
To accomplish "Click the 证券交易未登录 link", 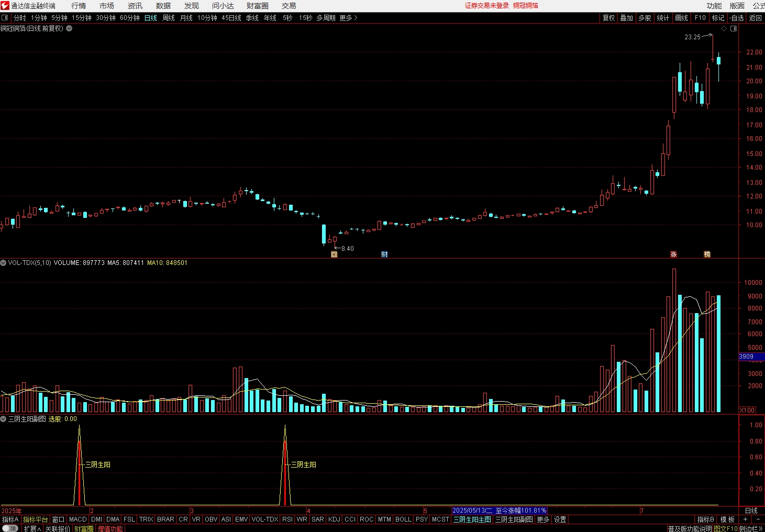I will 487,6.
